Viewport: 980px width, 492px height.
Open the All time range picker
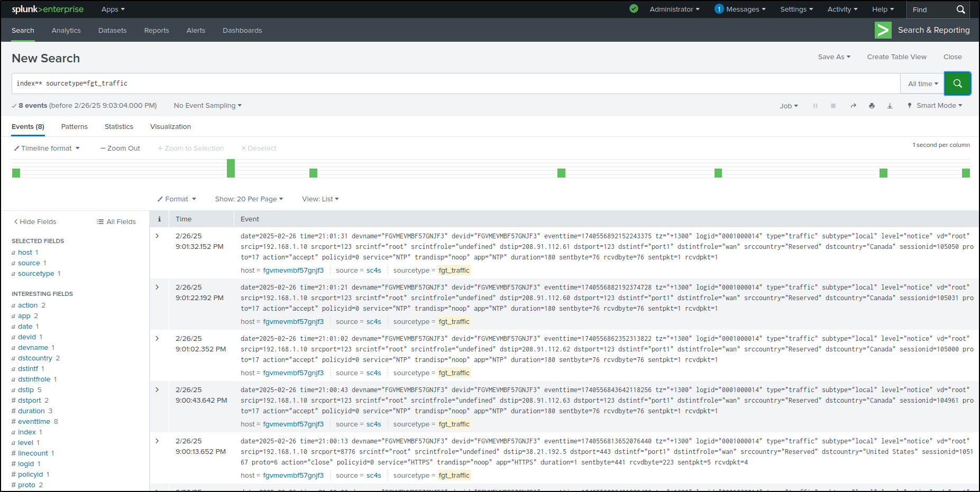point(922,83)
